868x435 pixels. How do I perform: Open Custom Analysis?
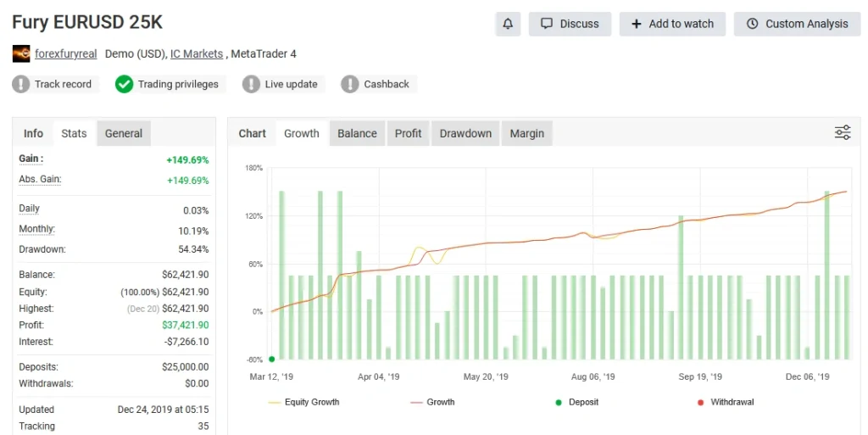[797, 24]
